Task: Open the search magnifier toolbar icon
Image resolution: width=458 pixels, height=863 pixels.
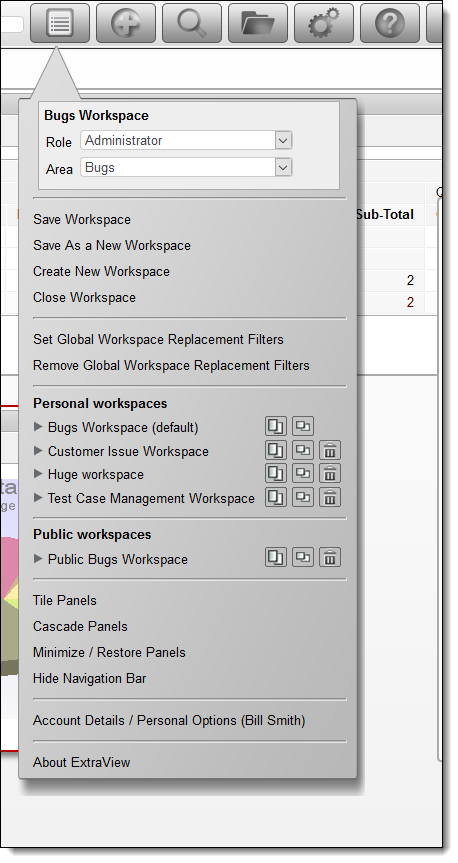Action: coord(192,23)
